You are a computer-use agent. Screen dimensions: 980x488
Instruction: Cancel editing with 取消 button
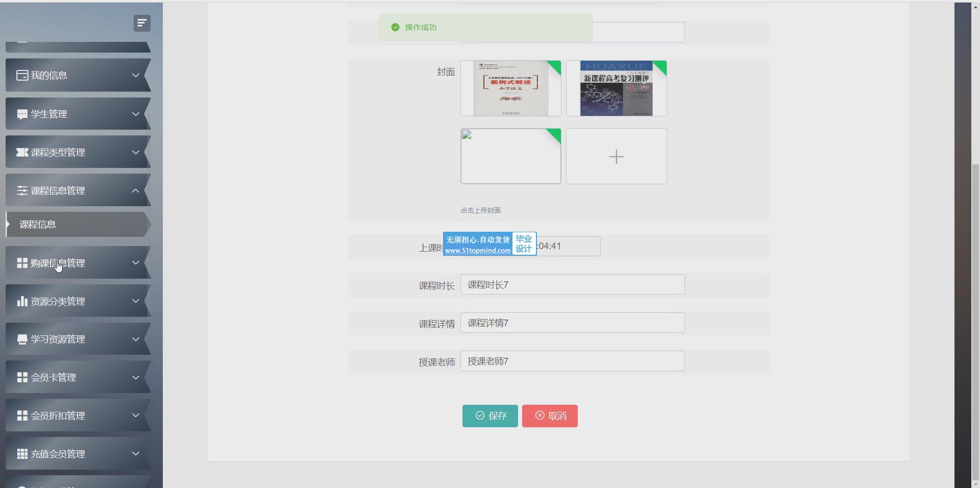click(550, 416)
